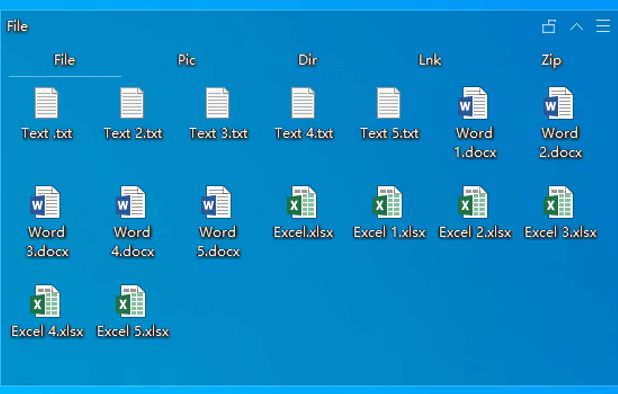Open the hamburger menu in the title bar

tap(603, 26)
